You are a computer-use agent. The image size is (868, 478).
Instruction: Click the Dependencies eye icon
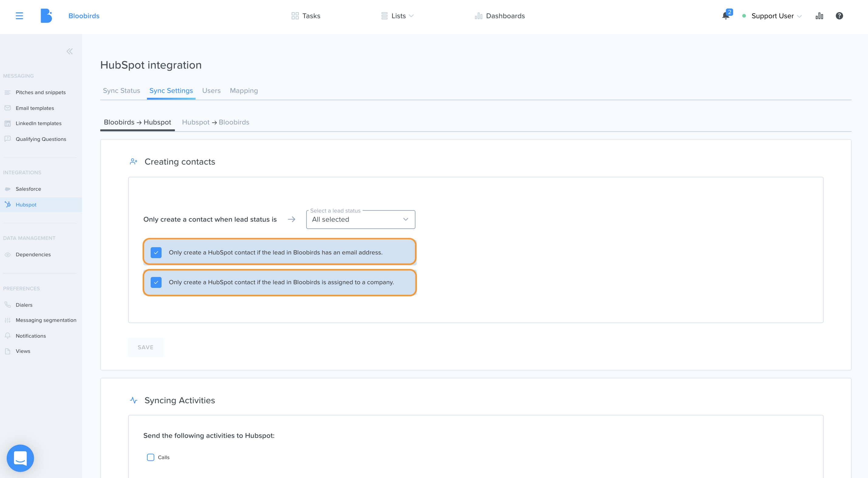(7, 255)
